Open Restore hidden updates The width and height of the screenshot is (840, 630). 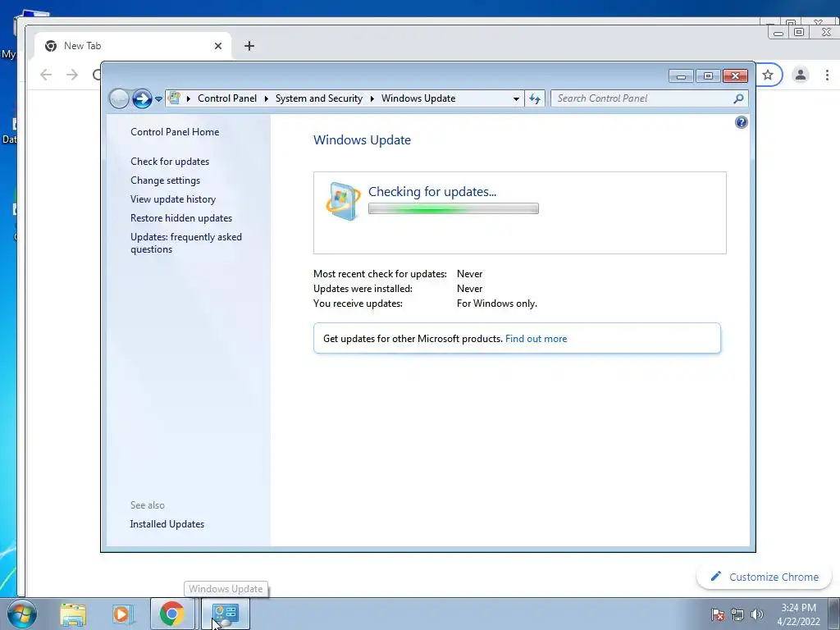181,218
